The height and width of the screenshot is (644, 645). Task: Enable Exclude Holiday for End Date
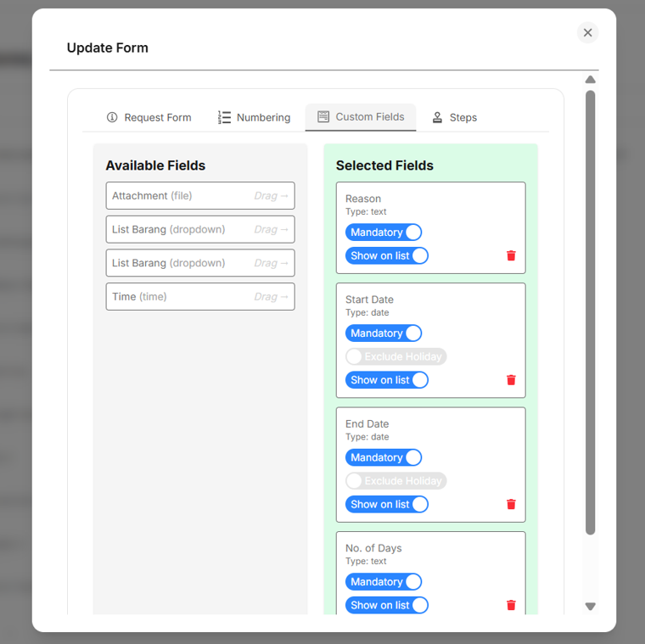395,481
